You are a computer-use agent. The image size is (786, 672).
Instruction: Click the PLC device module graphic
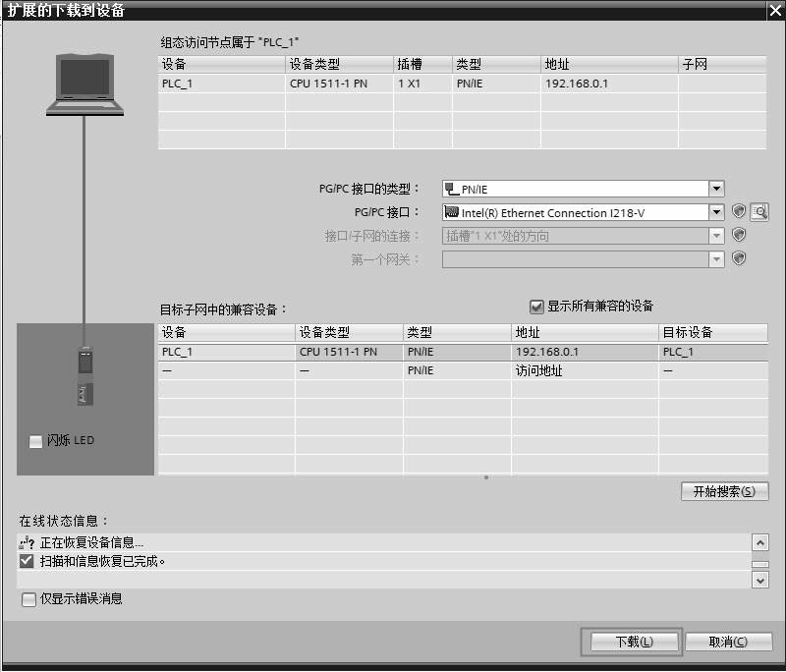pyautogui.click(x=85, y=375)
